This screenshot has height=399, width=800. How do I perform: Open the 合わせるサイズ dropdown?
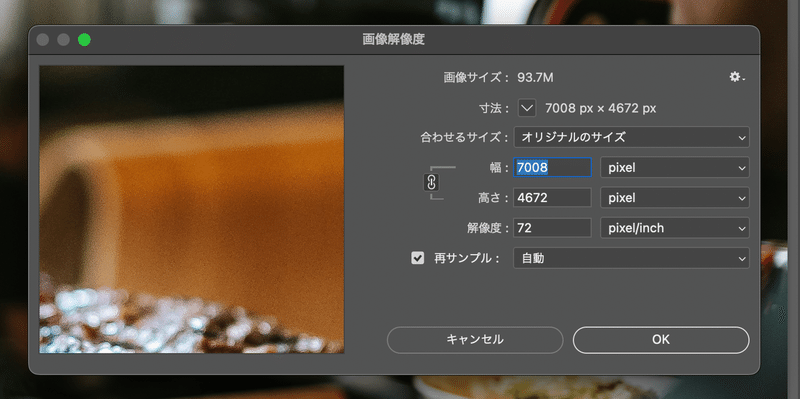click(x=631, y=137)
